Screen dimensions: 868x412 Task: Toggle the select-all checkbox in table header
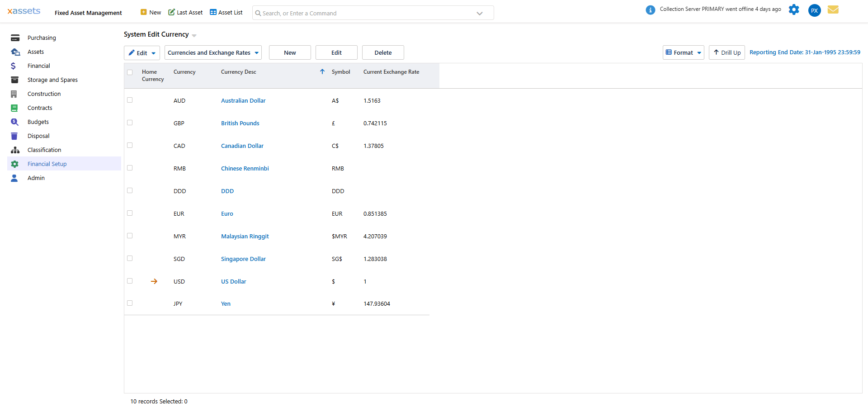130,72
